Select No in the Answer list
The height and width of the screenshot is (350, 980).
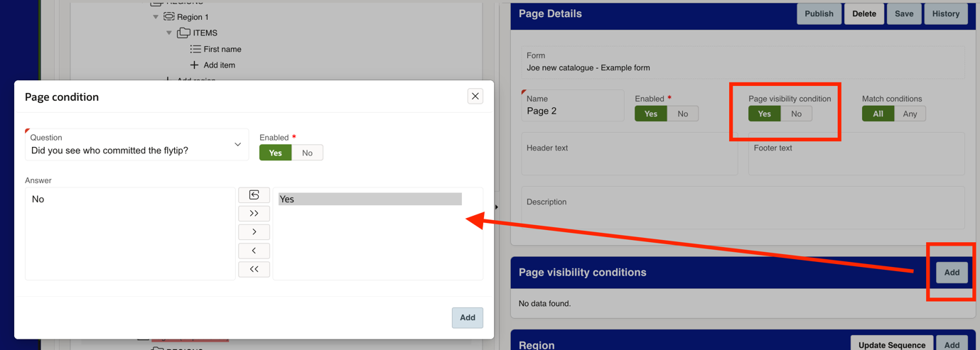pyautogui.click(x=38, y=199)
